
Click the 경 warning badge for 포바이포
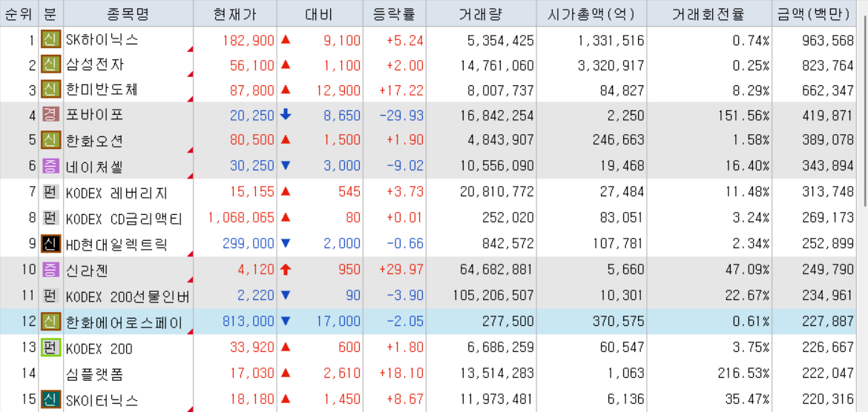pos(51,115)
